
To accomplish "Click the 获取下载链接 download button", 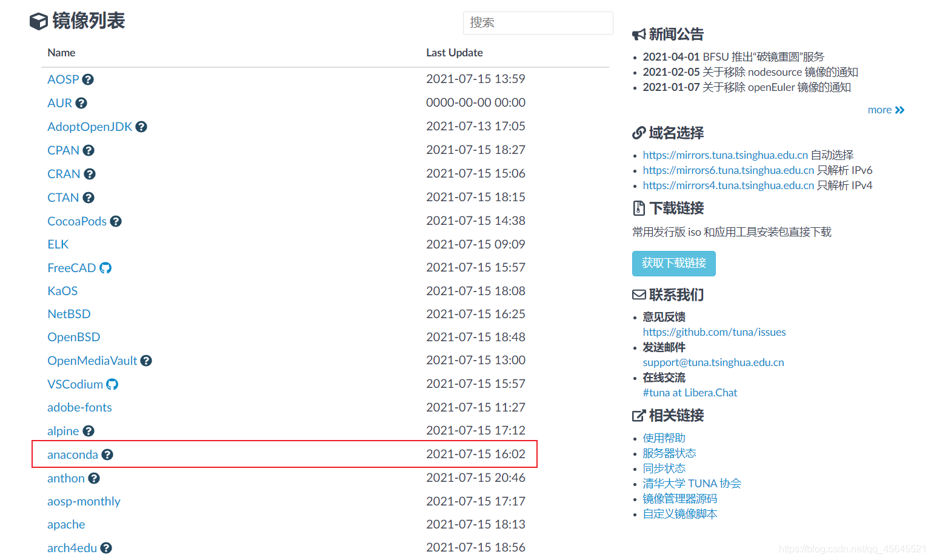I will click(x=674, y=264).
